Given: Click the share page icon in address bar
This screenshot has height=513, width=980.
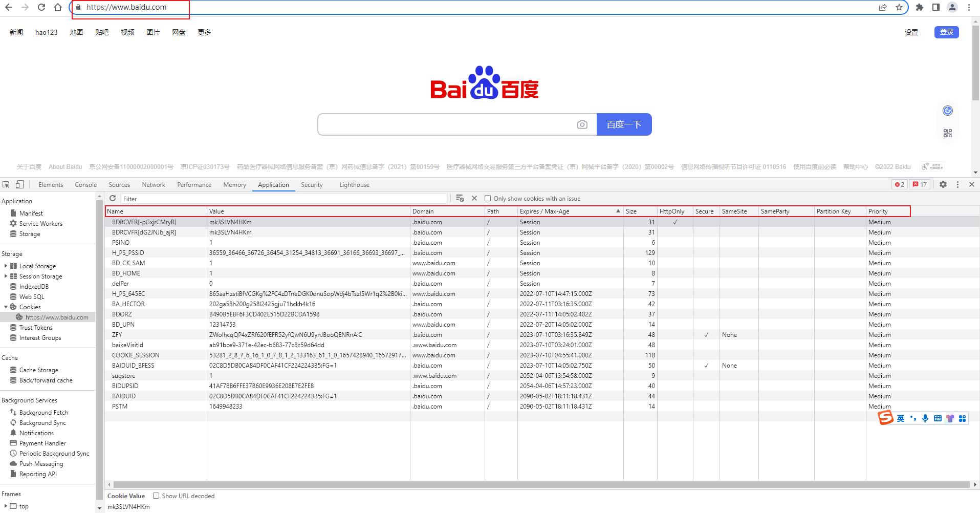Looking at the screenshot, I should coord(883,7).
